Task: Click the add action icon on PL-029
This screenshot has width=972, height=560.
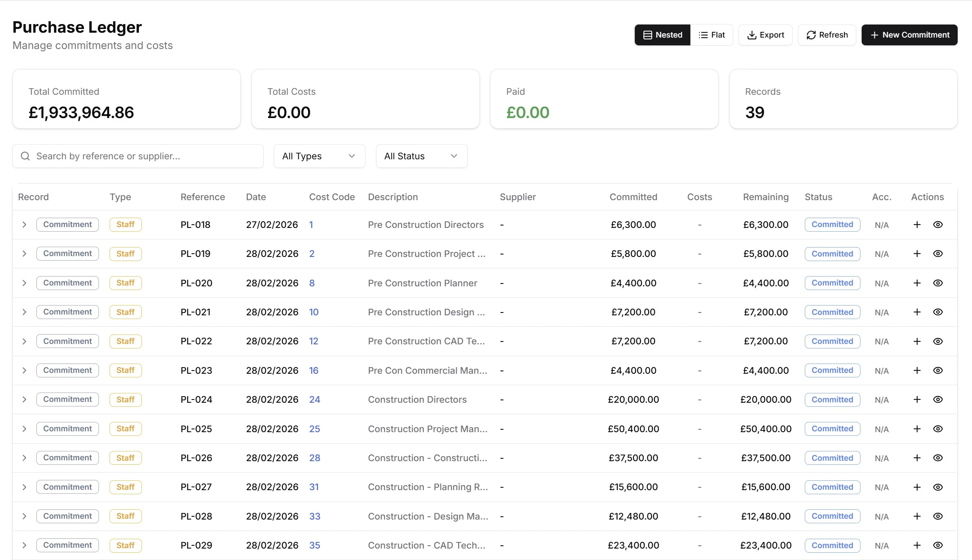Action: tap(917, 545)
